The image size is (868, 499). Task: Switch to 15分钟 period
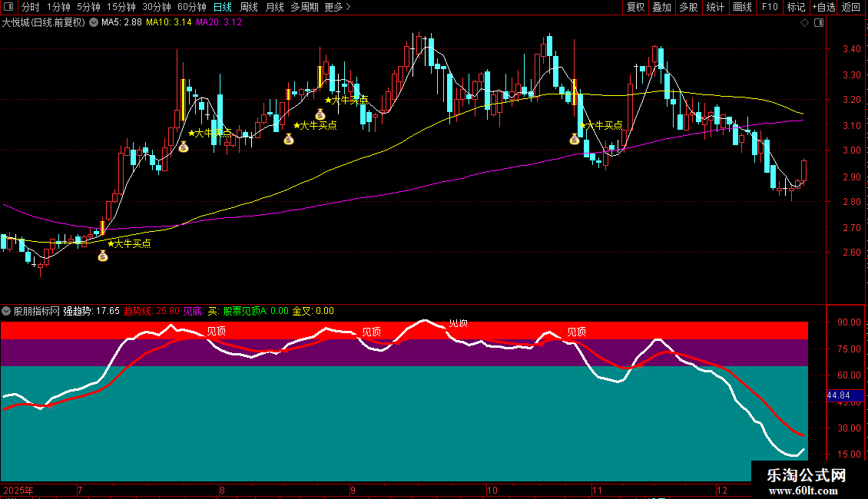tap(121, 7)
